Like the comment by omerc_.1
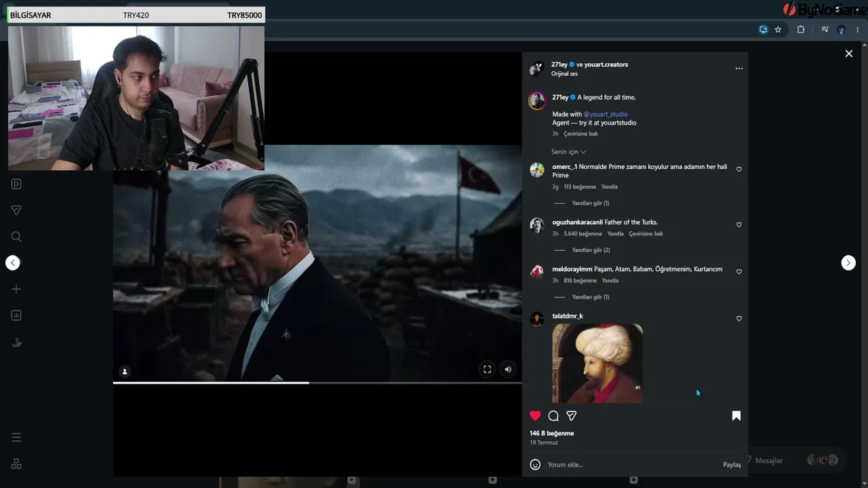This screenshot has height=488, width=868. point(739,169)
